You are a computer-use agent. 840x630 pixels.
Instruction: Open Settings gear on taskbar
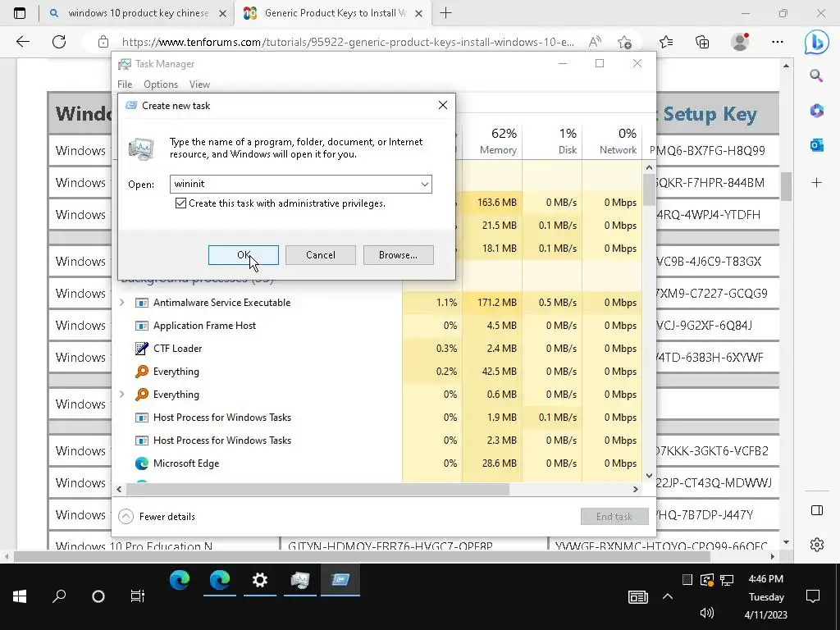pyautogui.click(x=260, y=580)
